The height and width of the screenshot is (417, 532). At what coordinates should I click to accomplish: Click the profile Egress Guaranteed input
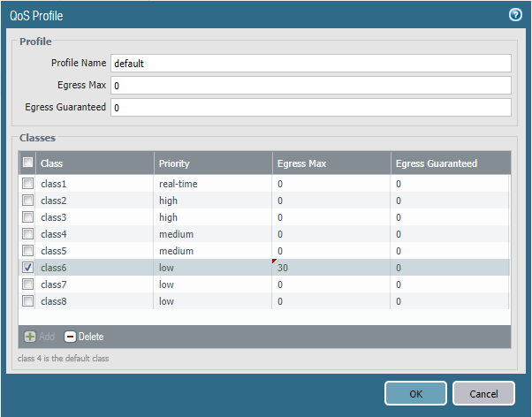(x=310, y=108)
